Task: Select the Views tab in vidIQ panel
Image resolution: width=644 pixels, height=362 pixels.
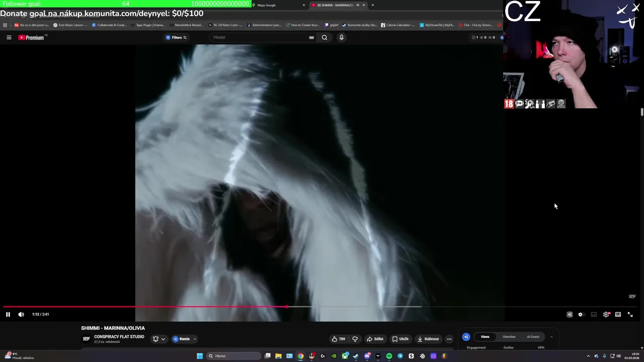Action: click(485, 337)
